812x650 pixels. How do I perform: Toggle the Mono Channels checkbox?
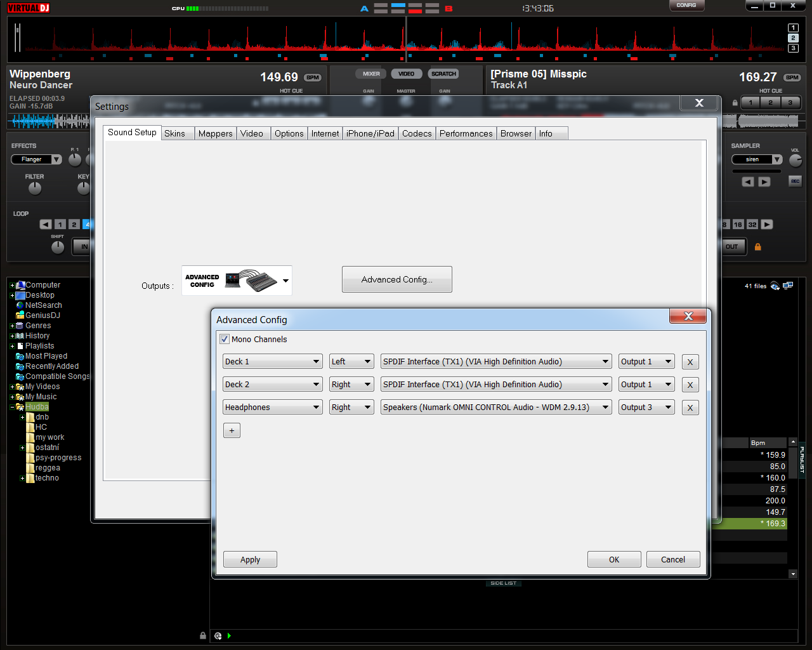click(225, 340)
